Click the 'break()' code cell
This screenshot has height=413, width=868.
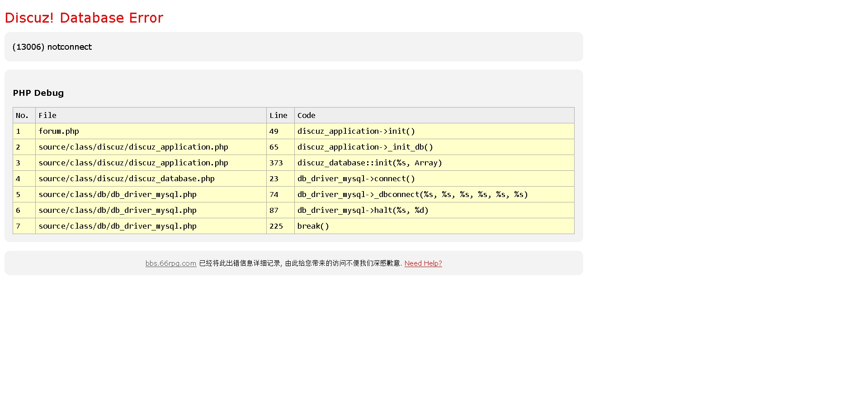tap(434, 226)
